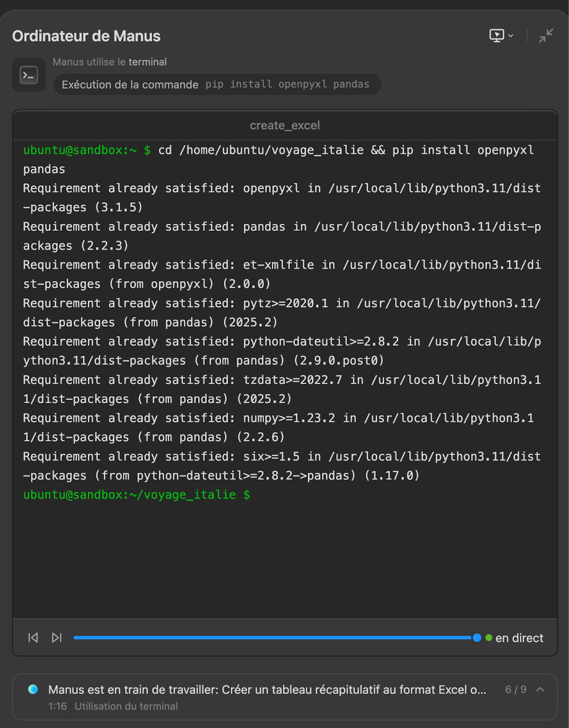
Task: Click the blue timeline slider handle
Action: pyautogui.click(x=477, y=637)
